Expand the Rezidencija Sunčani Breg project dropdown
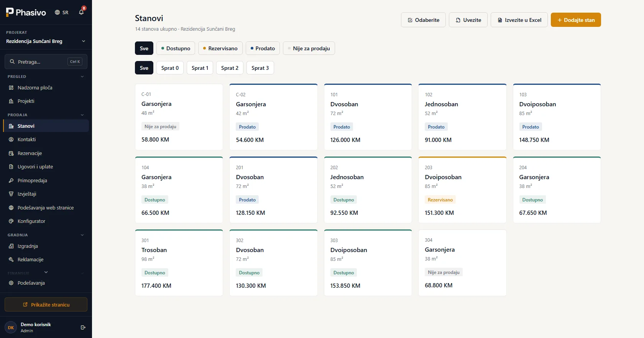Viewport: 644px width, 338px height. 46,41
